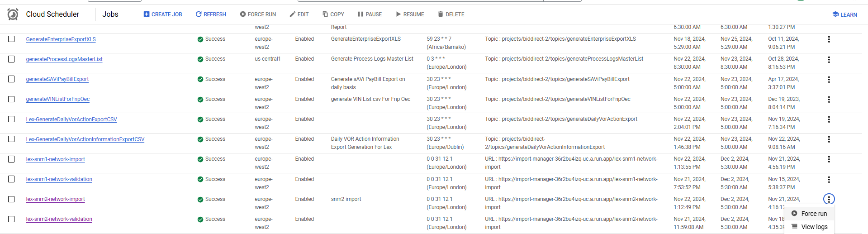Click the Success status icon for lex-snm2-network-validation

tap(200, 219)
